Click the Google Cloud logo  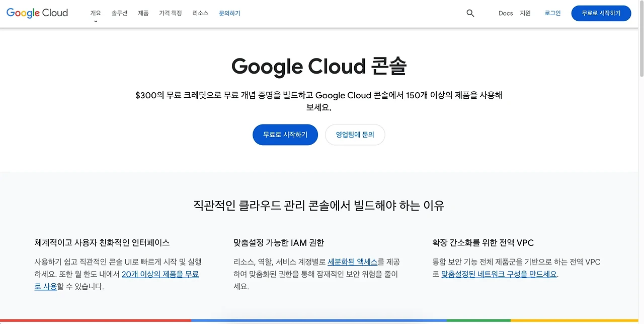[x=37, y=13]
